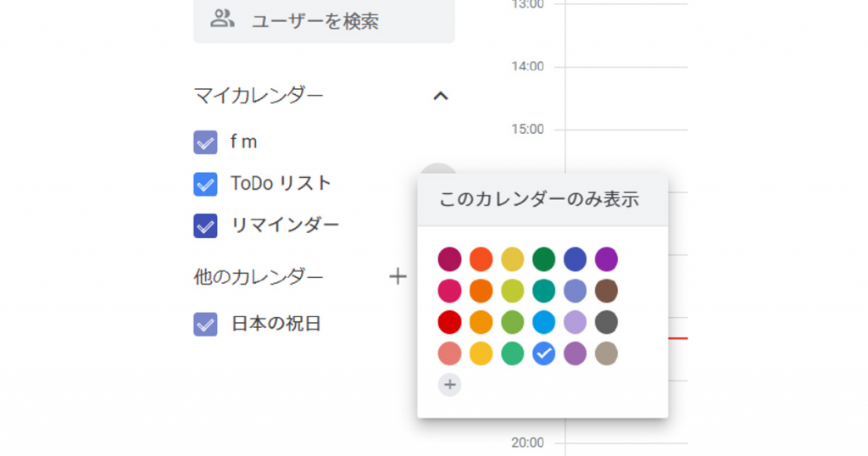The height and width of the screenshot is (456, 868).
Task: Pick the amber orange swatch in the third row
Action: (481, 322)
